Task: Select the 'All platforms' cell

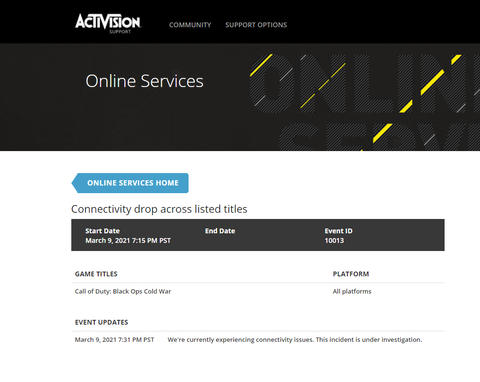Action: tap(352, 291)
